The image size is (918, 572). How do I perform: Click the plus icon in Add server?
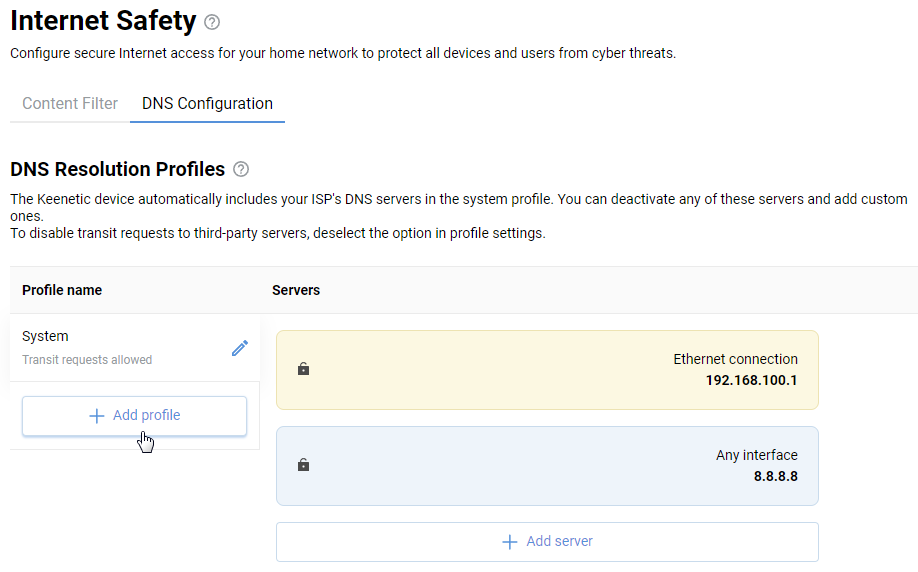point(510,541)
